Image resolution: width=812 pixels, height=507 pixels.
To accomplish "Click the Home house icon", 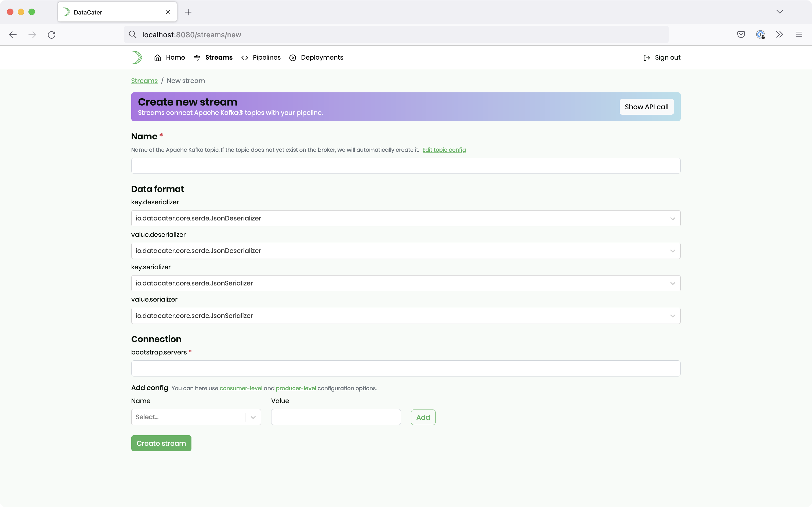I will click(158, 58).
